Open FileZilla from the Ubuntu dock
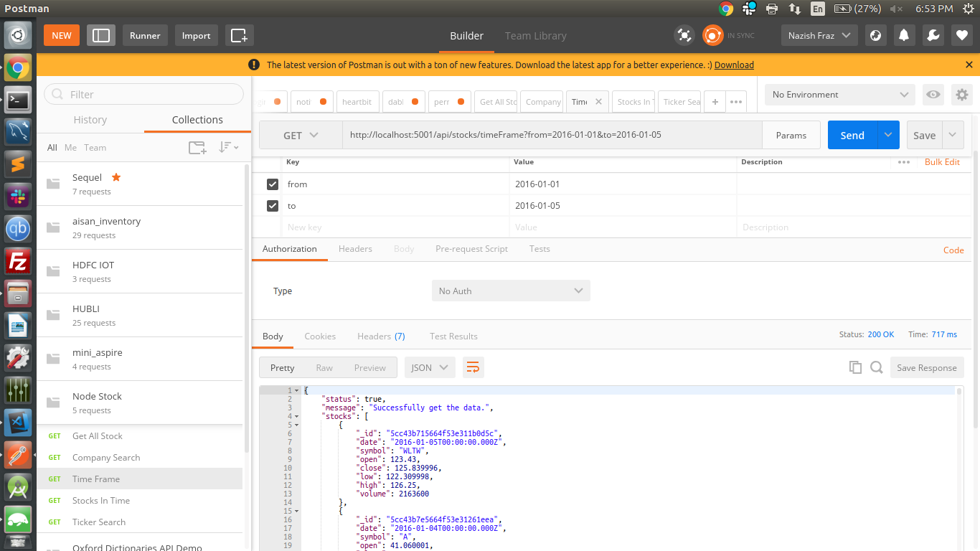Screen dimensions: 980x551 point(18,262)
